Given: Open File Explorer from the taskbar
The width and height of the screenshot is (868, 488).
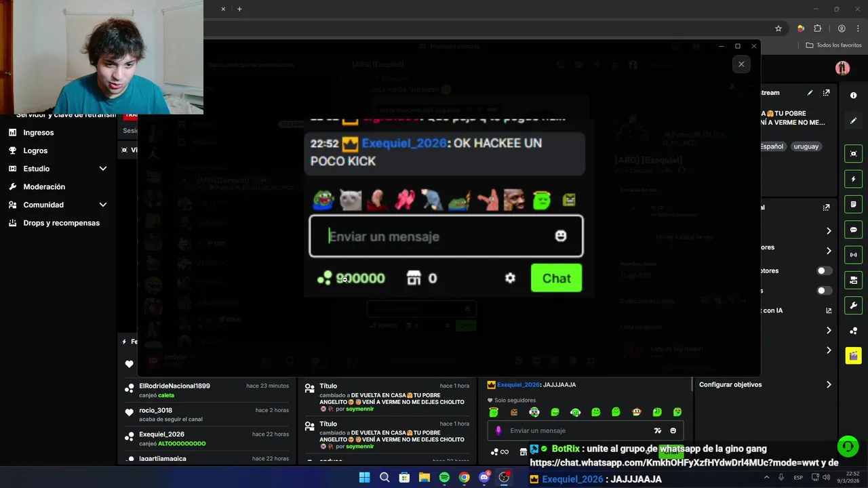Looking at the screenshot, I should (x=425, y=477).
